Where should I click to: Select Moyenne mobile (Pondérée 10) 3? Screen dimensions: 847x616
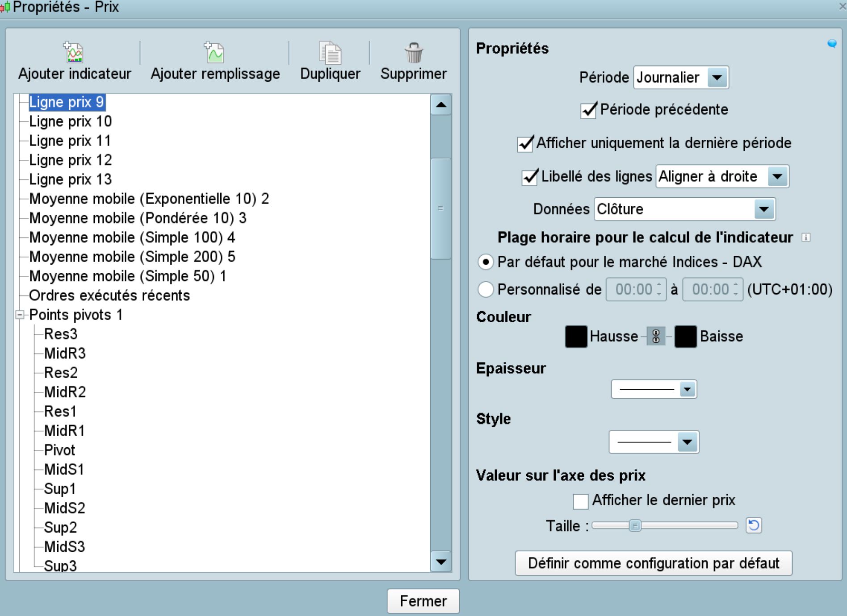(138, 218)
